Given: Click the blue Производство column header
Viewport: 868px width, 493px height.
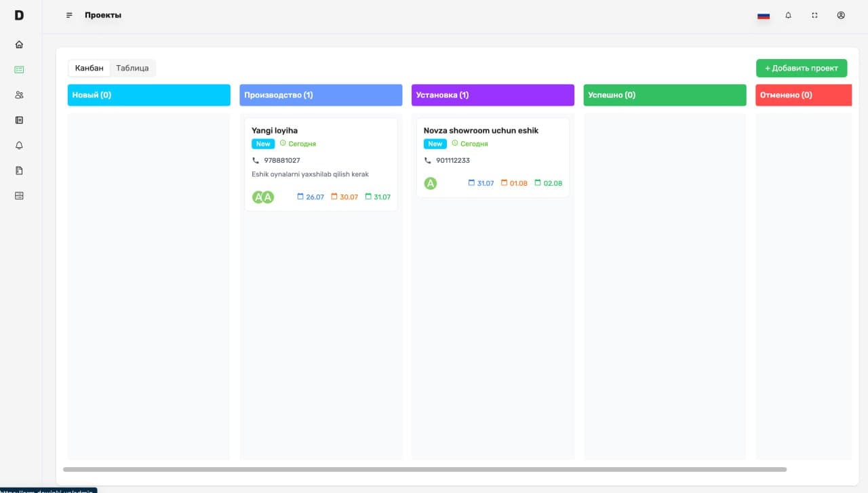Looking at the screenshot, I should pos(321,95).
